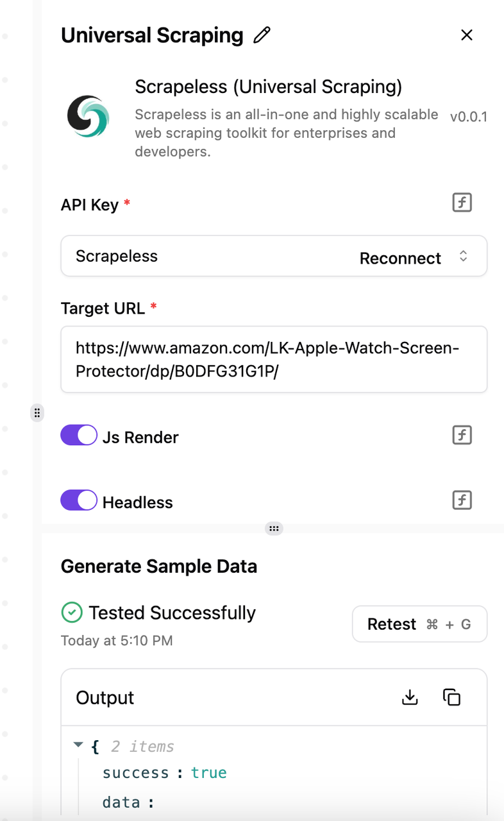Toggle dynamic value icon for API Key
This screenshot has height=821, width=504.
[462, 203]
